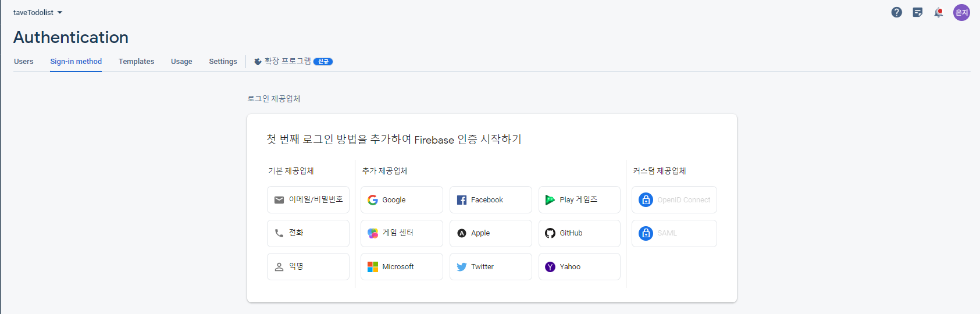
Task: Open the help question mark icon
Action: 897,12
